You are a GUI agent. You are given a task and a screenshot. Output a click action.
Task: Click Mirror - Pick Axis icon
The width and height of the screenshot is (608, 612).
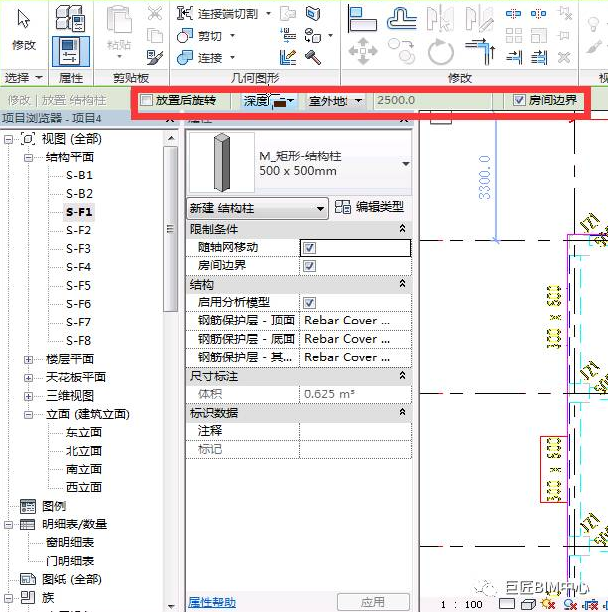(440, 18)
